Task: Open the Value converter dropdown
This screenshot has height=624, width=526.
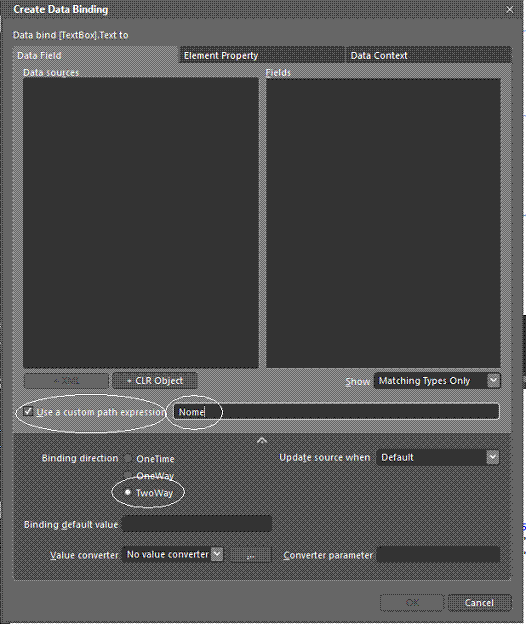Action: (x=173, y=554)
